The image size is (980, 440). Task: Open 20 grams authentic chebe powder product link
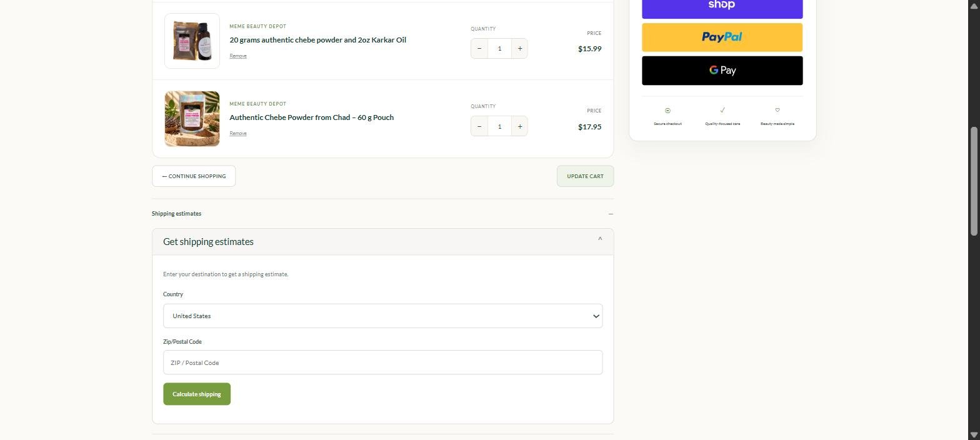317,40
